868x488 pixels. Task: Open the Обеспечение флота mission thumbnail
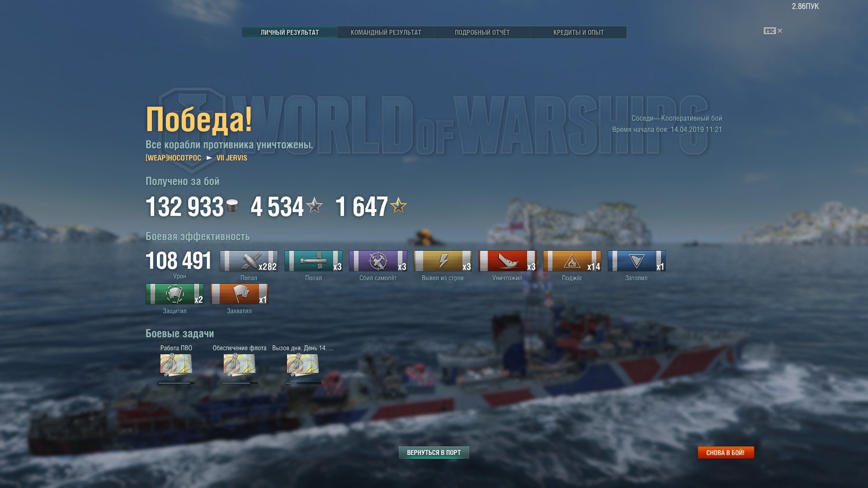point(240,365)
